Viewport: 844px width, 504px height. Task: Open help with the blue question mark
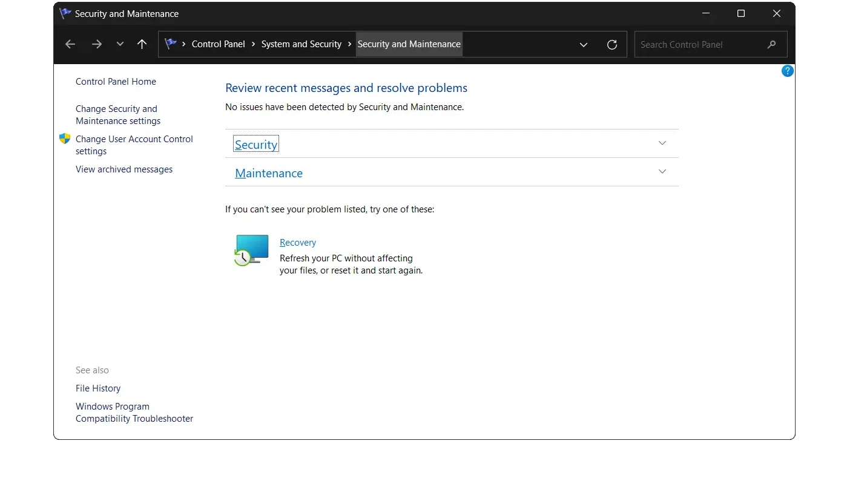[788, 71]
